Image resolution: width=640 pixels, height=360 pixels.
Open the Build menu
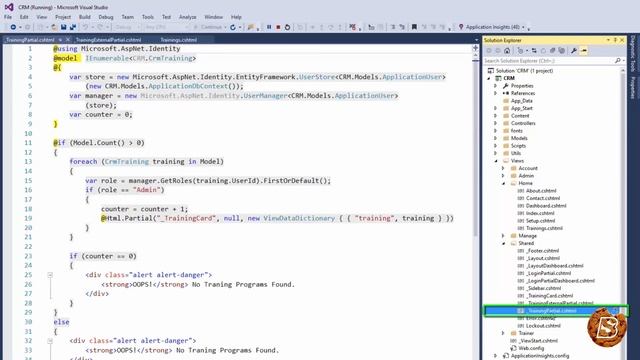(x=84, y=17)
